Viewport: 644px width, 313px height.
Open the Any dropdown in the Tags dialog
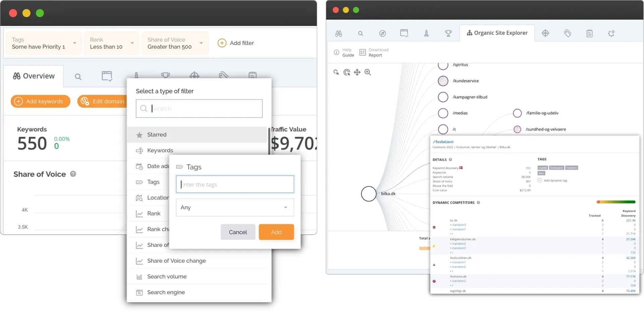pos(234,207)
